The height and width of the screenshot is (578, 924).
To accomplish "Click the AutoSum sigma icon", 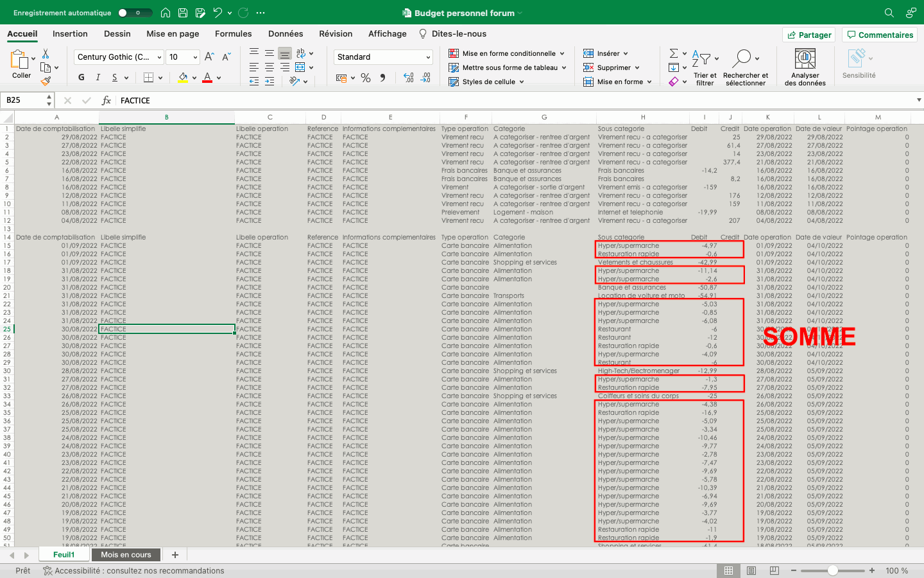I will pyautogui.click(x=674, y=53).
